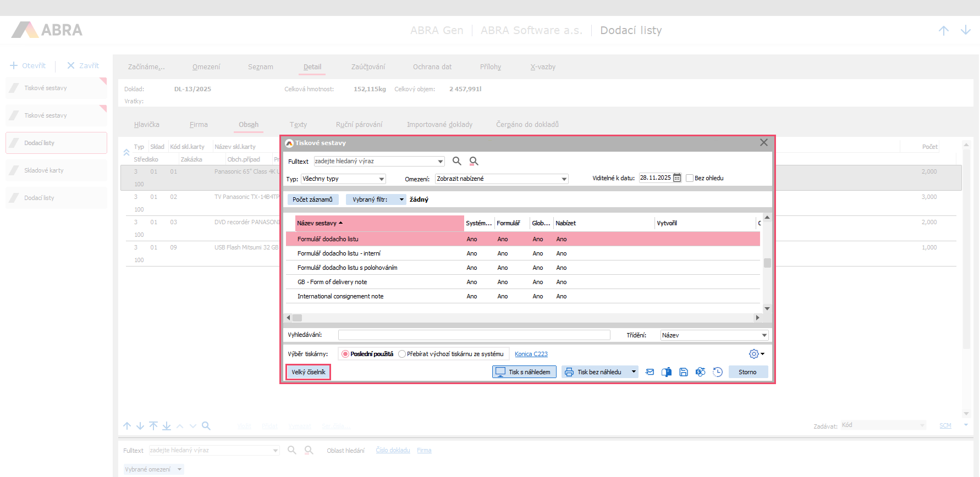Open the Zadávat dropdown showing Kód
The width and height of the screenshot is (980, 477).
pyautogui.click(x=922, y=425)
